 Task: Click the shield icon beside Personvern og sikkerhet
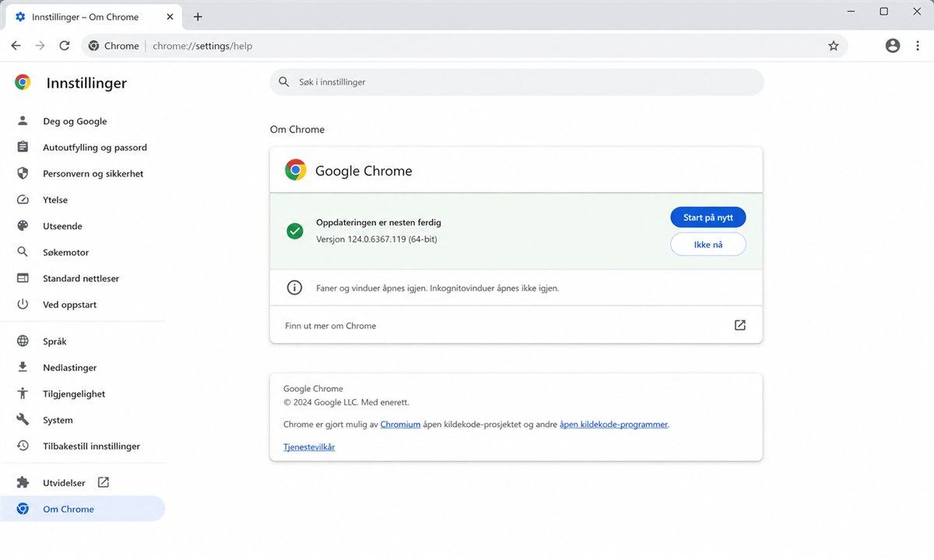click(23, 173)
